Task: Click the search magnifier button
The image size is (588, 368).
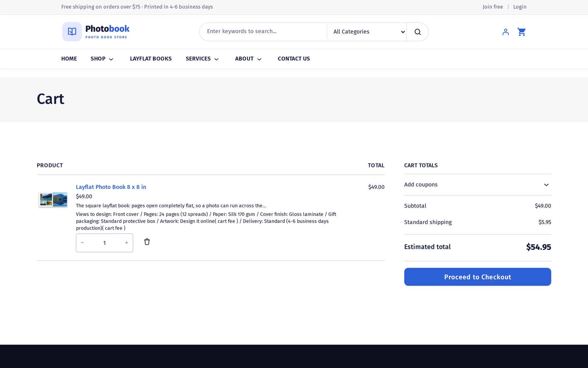Action: [417, 32]
